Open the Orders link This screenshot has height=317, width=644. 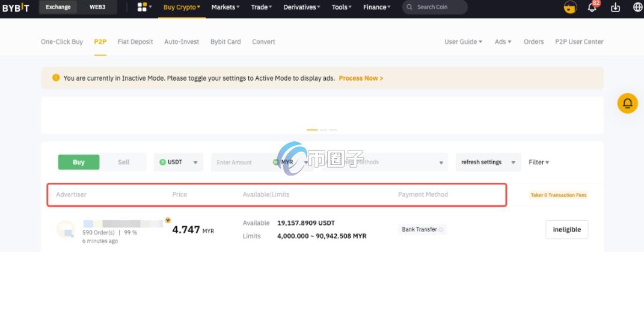533,42
